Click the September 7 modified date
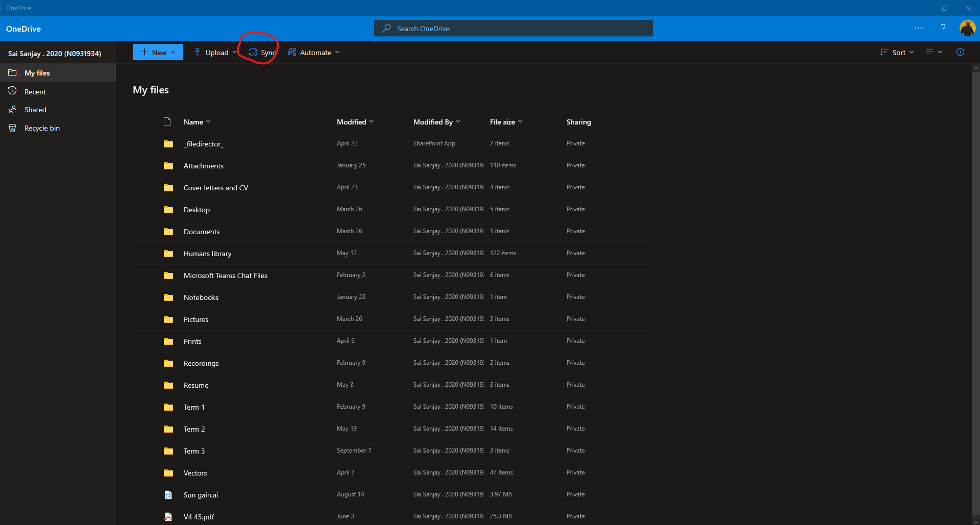 point(354,451)
